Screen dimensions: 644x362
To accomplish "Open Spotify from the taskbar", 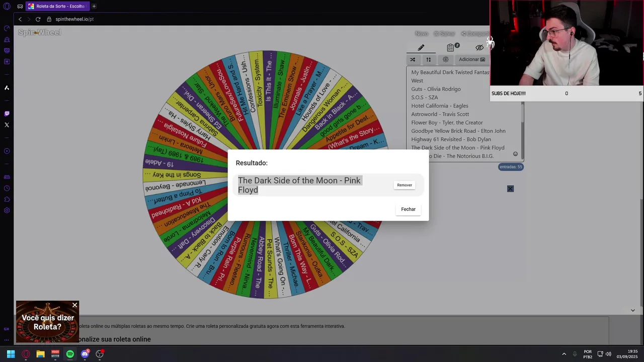I will pos(70,354).
